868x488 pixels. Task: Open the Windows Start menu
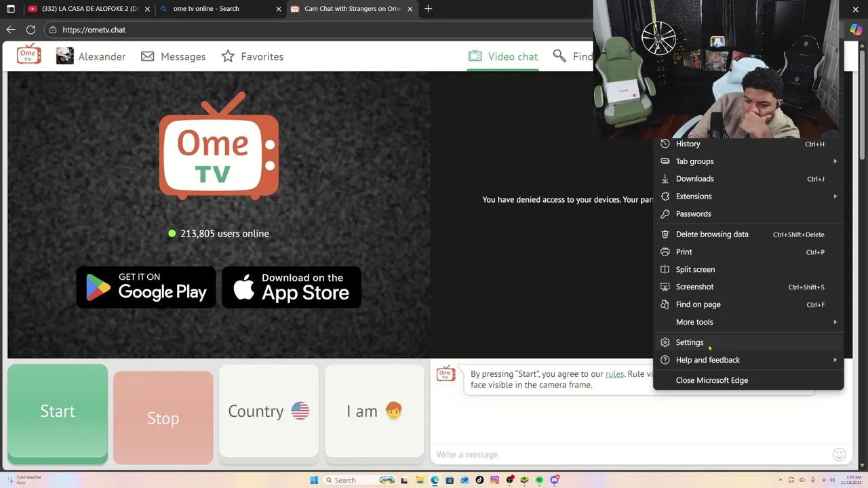point(314,480)
